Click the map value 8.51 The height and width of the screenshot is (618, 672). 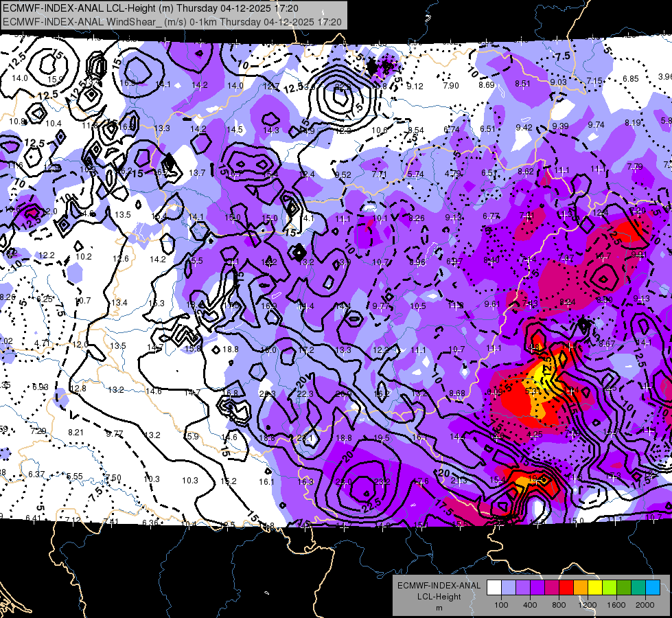tap(522, 84)
